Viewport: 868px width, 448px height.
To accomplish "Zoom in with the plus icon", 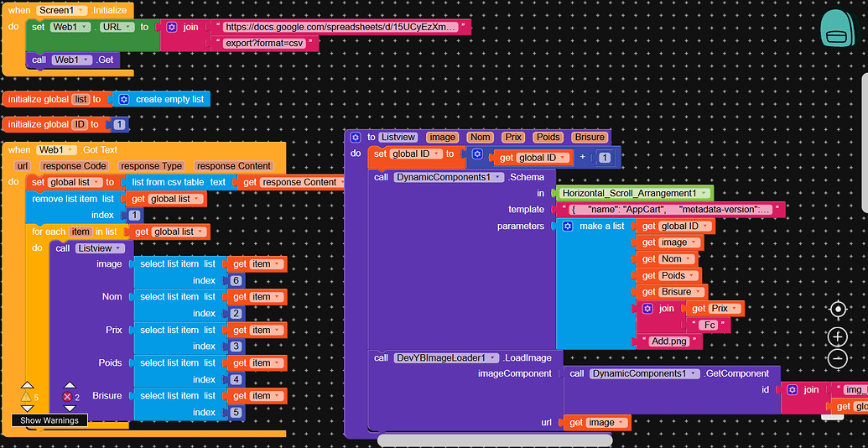I will tap(837, 337).
